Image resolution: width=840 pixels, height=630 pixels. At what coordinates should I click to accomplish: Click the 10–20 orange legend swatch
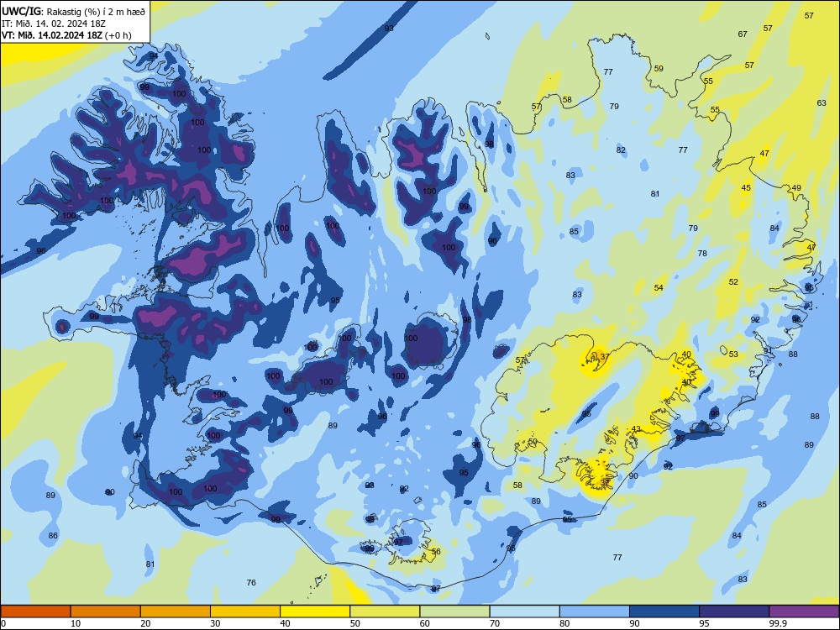tap(106, 612)
